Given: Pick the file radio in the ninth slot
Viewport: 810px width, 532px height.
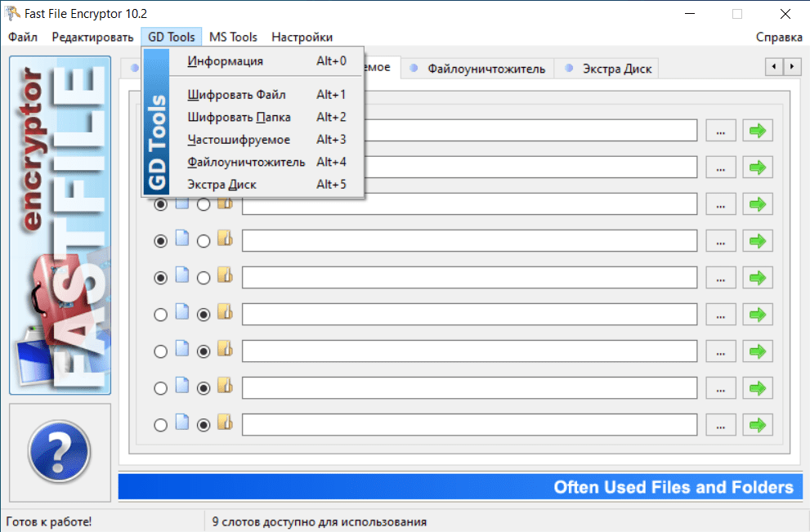Looking at the screenshot, I should [161, 425].
